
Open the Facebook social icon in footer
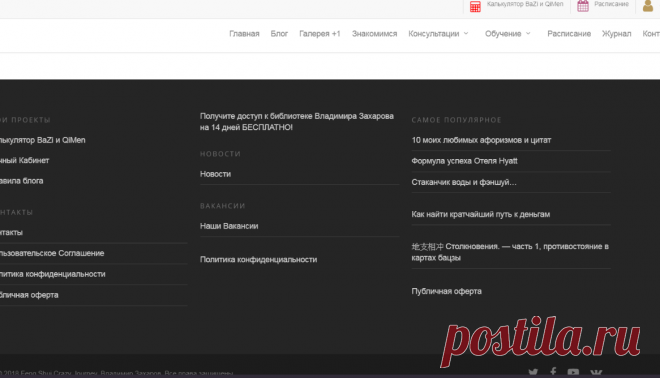(553, 372)
